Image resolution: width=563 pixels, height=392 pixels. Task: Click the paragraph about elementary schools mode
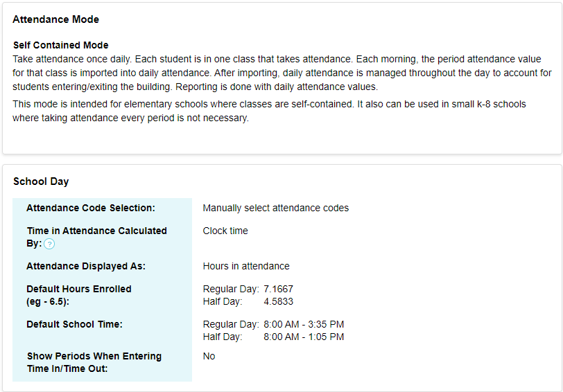[269, 111]
